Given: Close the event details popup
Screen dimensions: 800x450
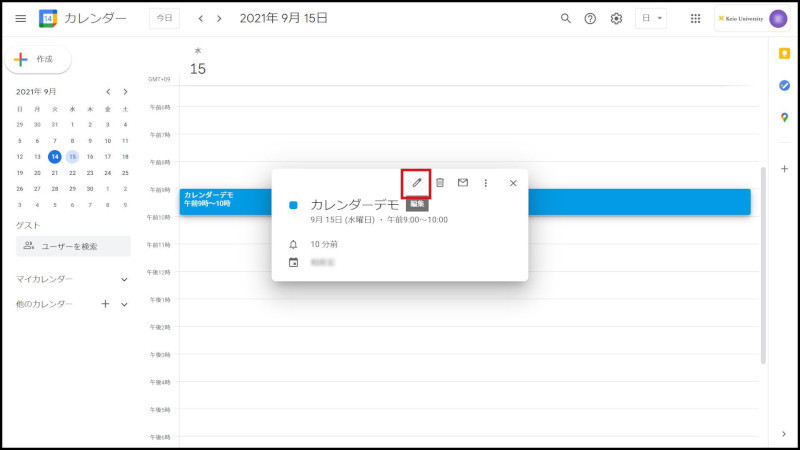Looking at the screenshot, I should (x=513, y=183).
